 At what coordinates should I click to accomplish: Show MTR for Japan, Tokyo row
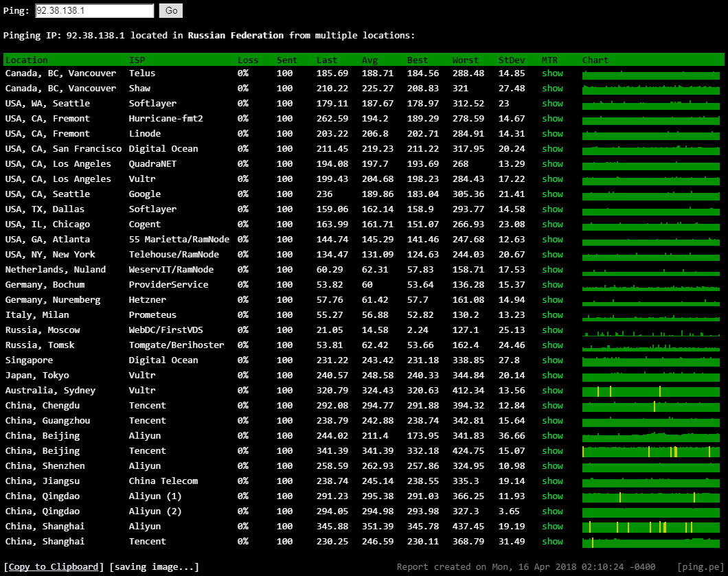pos(552,376)
